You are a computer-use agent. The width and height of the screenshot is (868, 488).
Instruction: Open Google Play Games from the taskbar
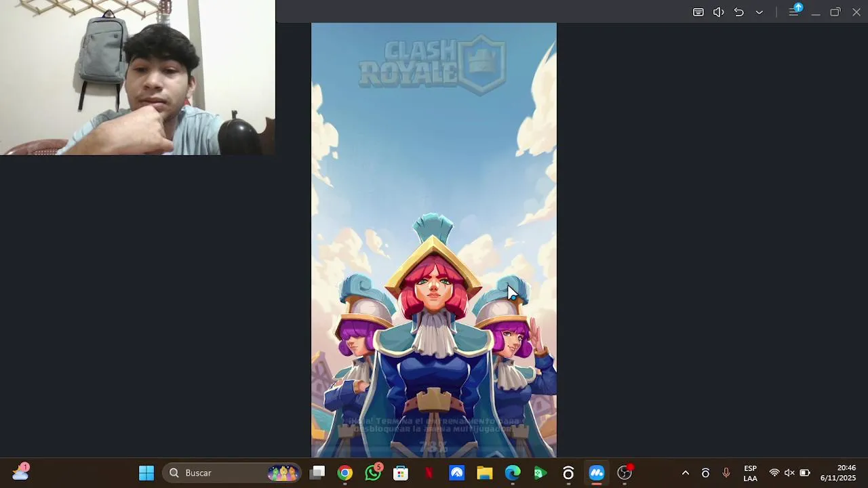click(540, 472)
